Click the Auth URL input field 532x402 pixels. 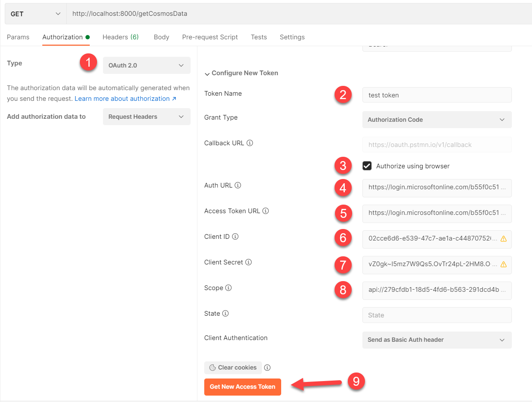(x=437, y=188)
